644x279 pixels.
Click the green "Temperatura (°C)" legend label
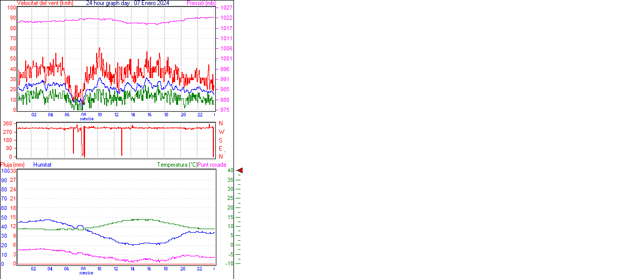point(177,165)
